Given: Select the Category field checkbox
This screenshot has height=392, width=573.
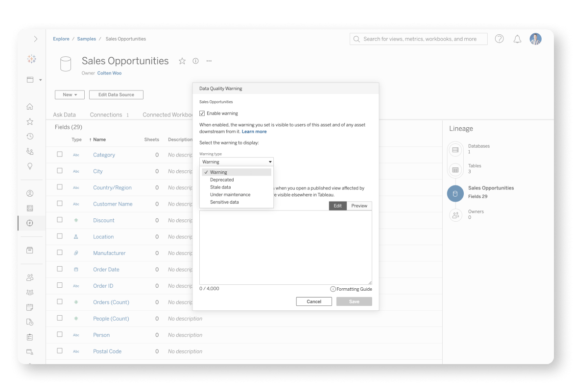Looking at the screenshot, I should [60, 154].
